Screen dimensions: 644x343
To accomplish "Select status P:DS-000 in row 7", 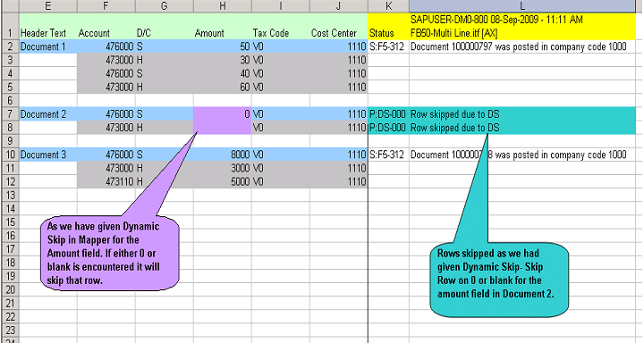I will pos(388,114).
